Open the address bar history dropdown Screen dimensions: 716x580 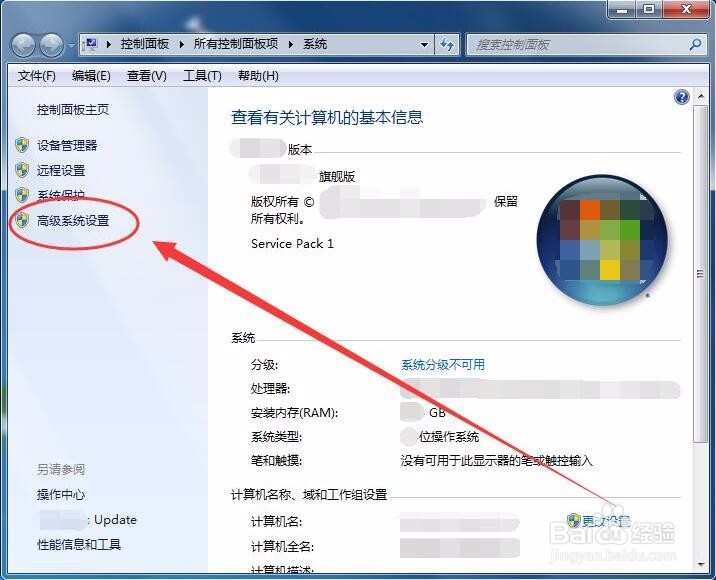click(x=424, y=44)
